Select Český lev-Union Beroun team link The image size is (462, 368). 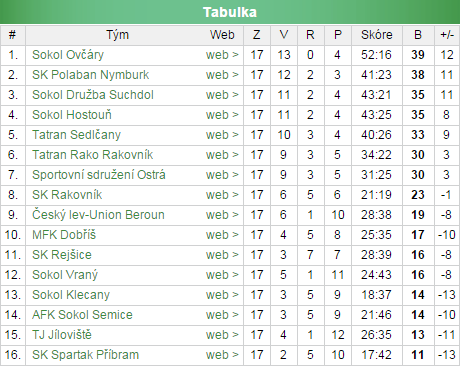(98, 215)
